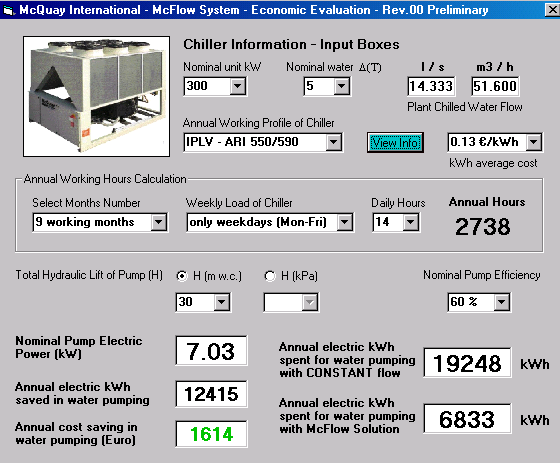Select the H (kPa) radio button

(270, 276)
